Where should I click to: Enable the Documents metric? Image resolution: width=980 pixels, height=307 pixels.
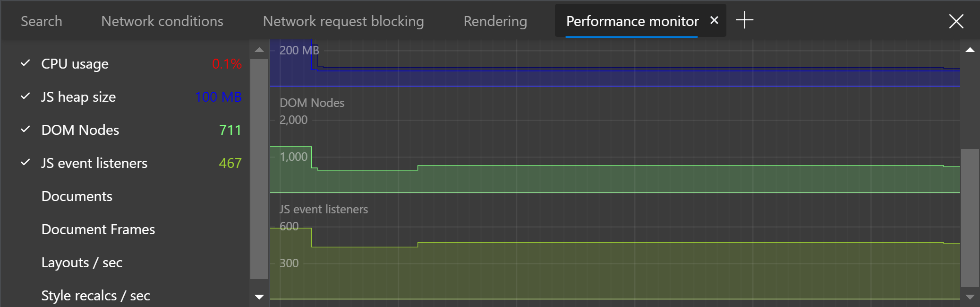pos(77,196)
